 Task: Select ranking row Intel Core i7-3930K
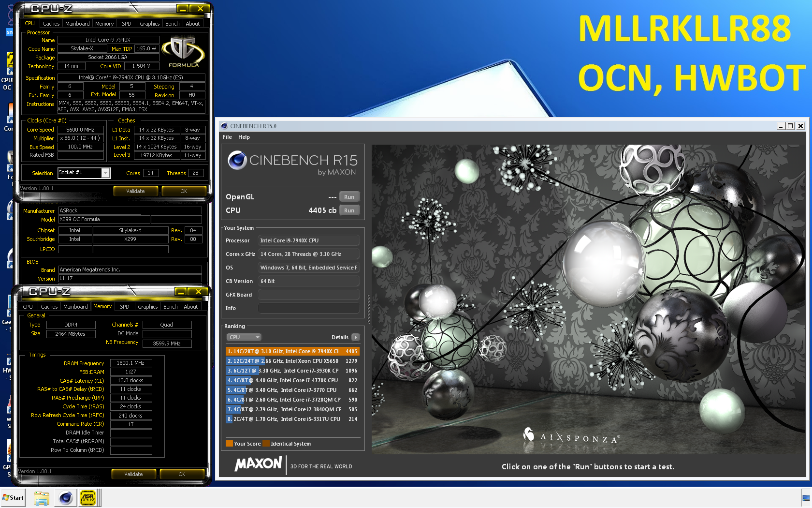tap(292, 371)
